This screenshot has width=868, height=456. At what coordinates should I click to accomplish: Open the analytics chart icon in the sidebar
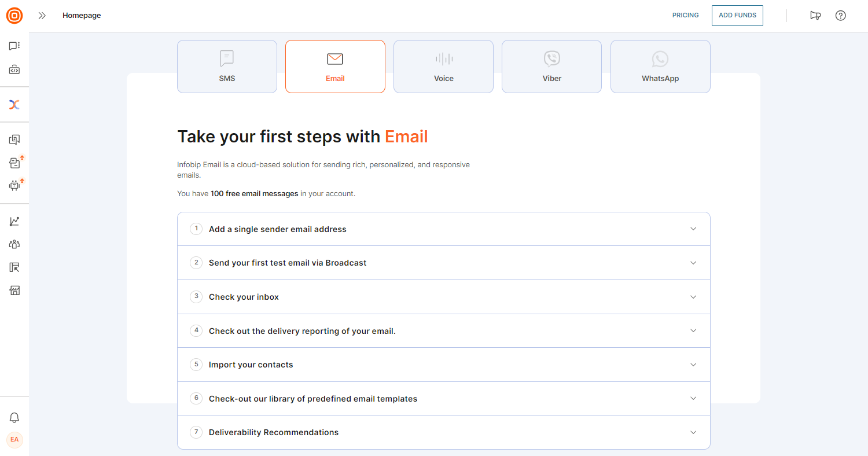(x=14, y=221)
